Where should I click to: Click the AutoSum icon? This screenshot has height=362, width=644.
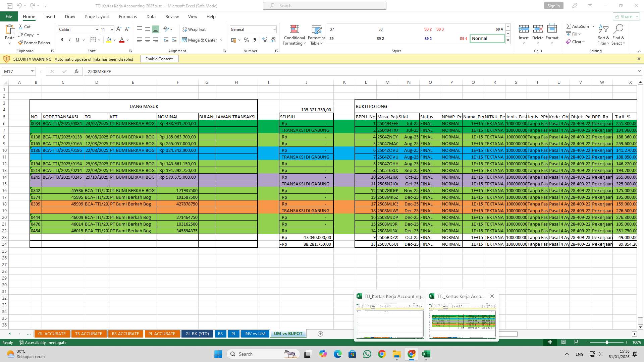(569, 26)
